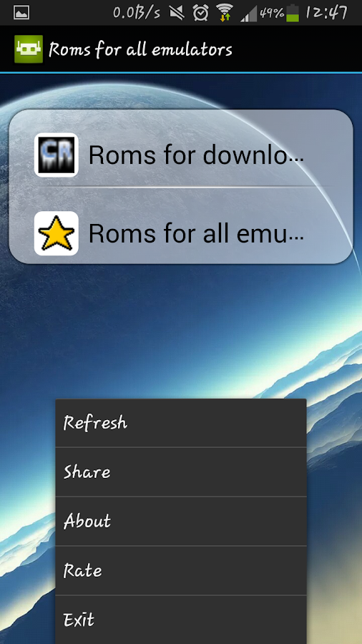The height and width of the screenshot is (644, 362).
Task: Open the CR ice-letter icon
Action: tap(57, 155)
